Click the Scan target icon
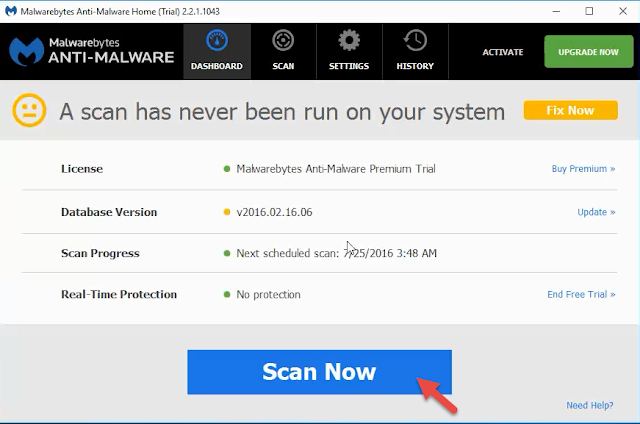This screenshot has height=424, width=640. (283, 40)
